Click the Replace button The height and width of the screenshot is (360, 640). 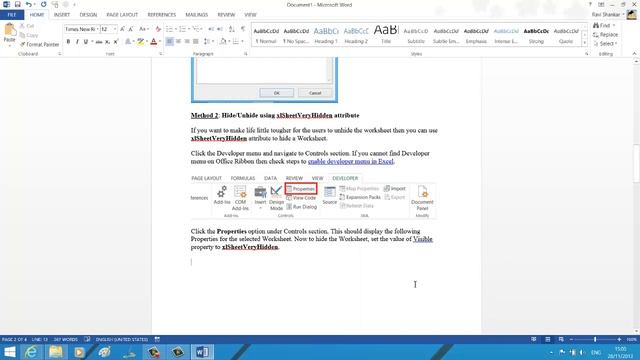tap(605, 35)
